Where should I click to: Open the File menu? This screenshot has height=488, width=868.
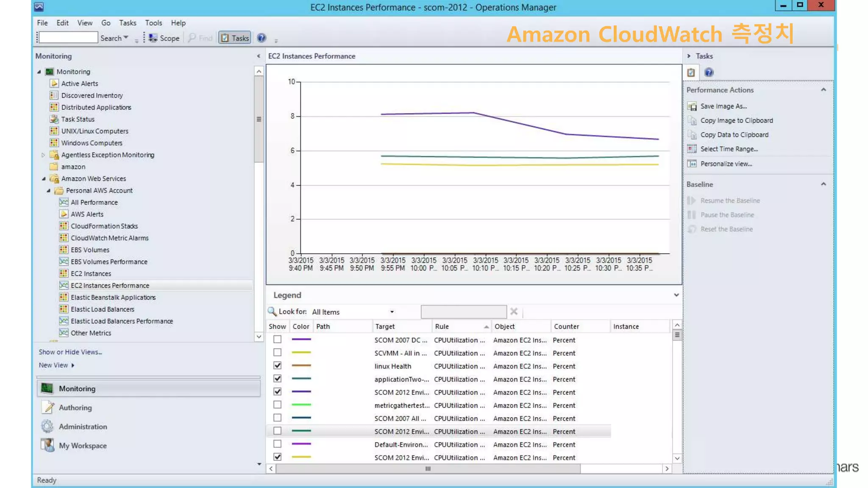click(x=42, y=23)
